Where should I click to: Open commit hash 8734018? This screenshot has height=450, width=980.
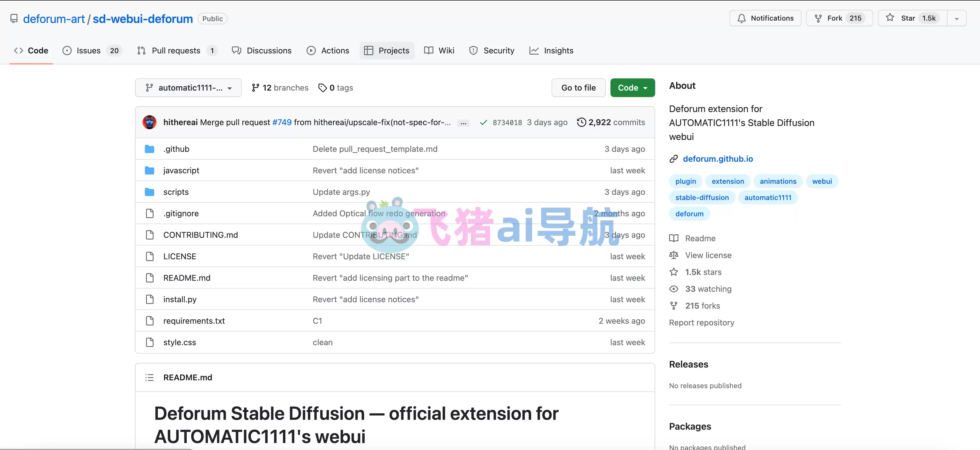point(507,123)
